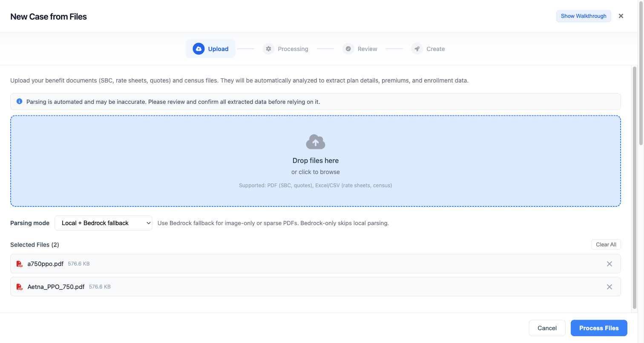Click the Cancel button
Viewport: 644px width, 343px height.
point(547,328)
